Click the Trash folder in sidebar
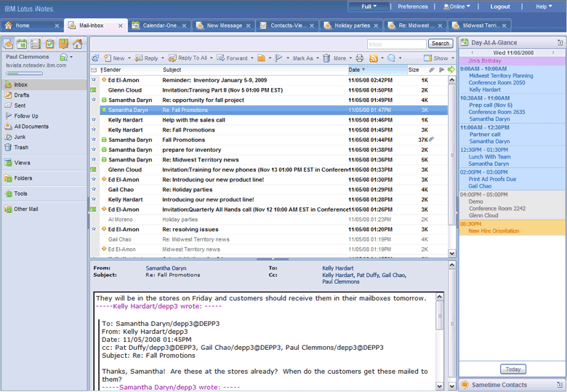Viewport: 567px width, 392px height. click(21, 147)
